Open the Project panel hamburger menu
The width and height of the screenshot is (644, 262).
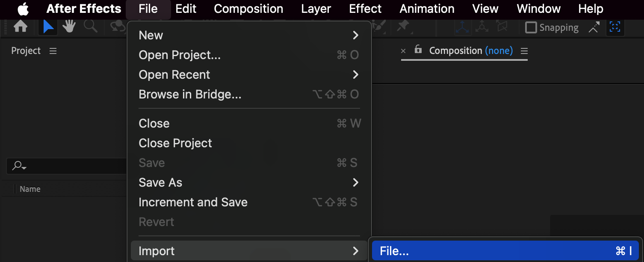(53, 51)
